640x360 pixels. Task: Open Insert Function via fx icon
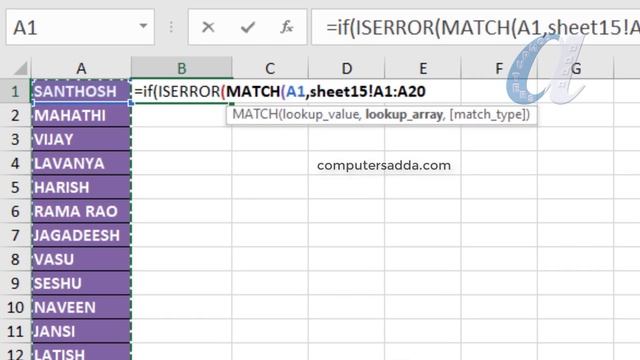point(287,27)
